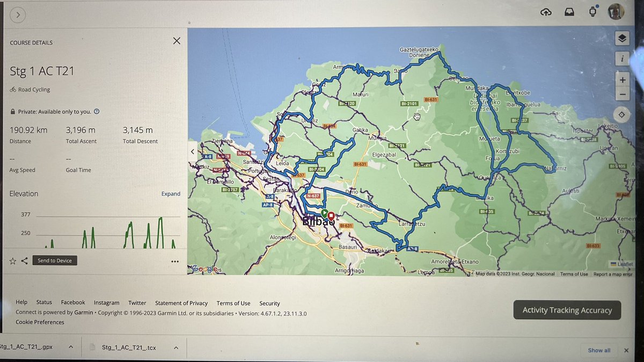Click the Avg Speed label
This screenshot has width=644, height=362.
[23, 170]
